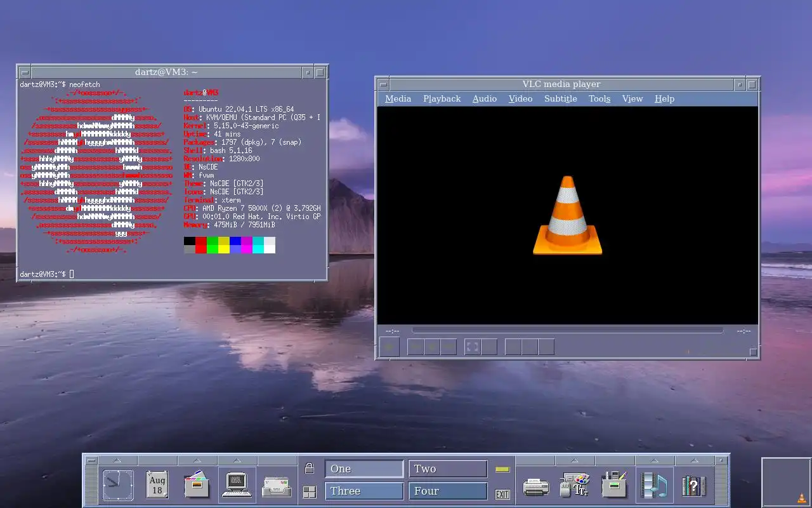Click the VLC remaining time label on right

[x=743, y=331]
